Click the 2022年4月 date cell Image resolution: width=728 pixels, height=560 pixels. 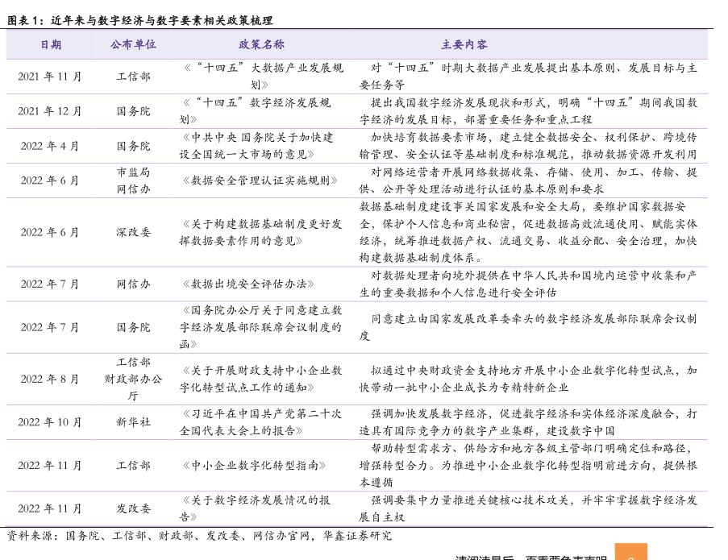(x=50, y=146)
